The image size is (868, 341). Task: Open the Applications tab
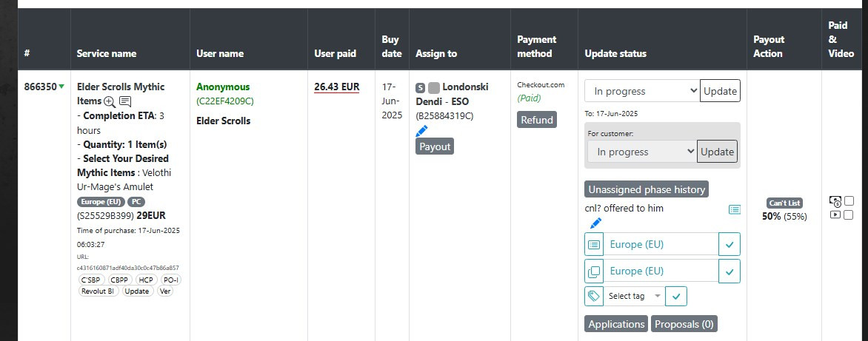(616, 324)
